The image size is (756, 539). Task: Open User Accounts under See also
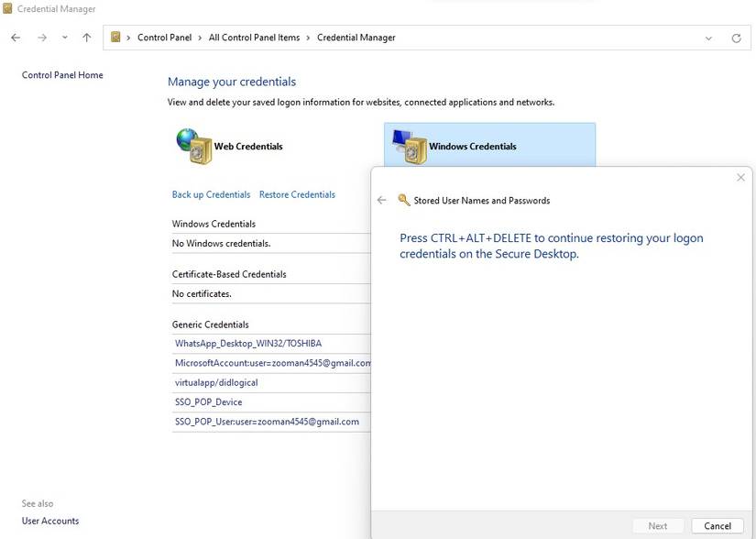point(50,521)
